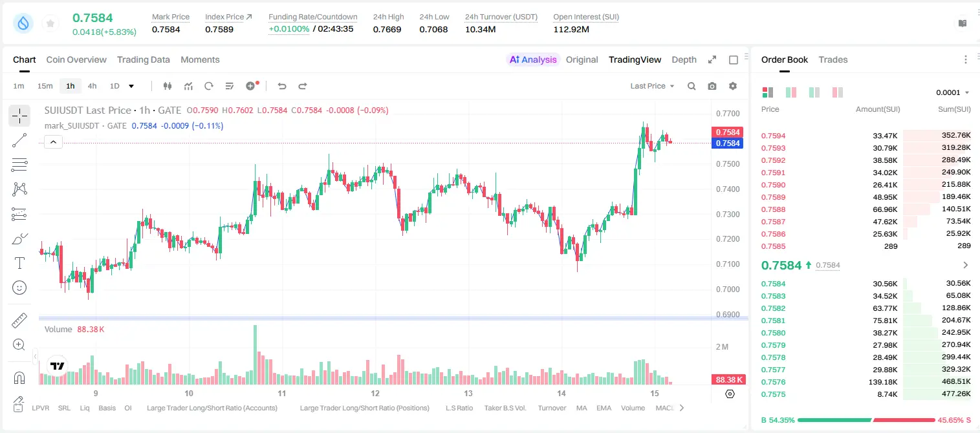Image resolution: width=980 pixels, height=433 pixels.
Task: Expand more time intervals next to 1D
Action: [x=131, y=86]
